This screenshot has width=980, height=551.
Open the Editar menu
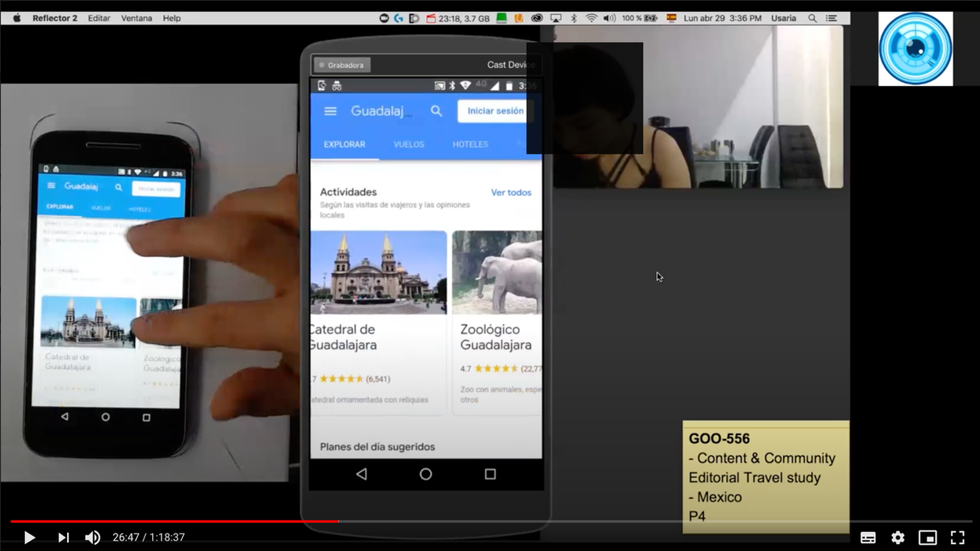click(99, 18)
